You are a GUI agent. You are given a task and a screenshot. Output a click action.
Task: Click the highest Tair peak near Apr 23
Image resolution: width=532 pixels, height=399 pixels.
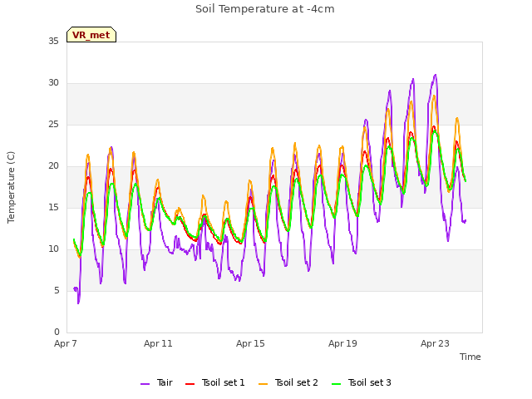pos(436,75)
